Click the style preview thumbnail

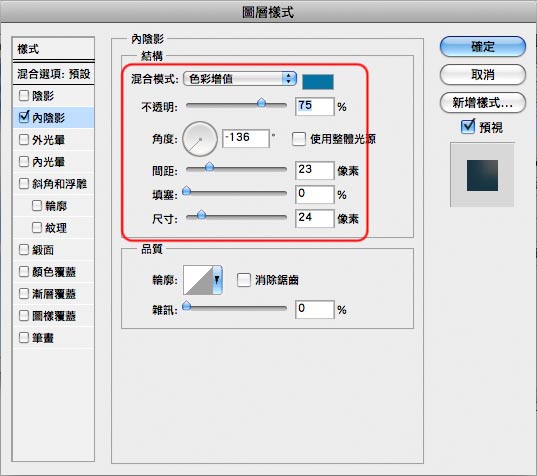(482, 175)
